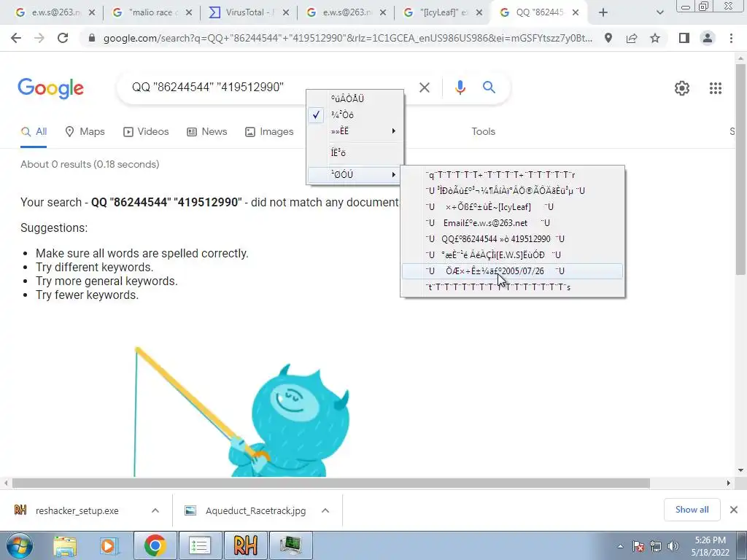Click the browser back arrow
This screenshot has width=747, height=560.
click(16, 38)
